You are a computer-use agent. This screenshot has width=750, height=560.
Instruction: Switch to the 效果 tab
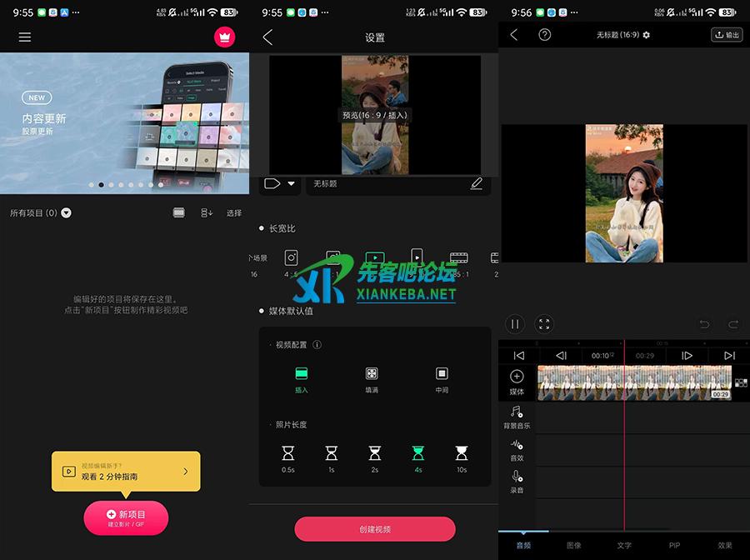[x=724, y=545]
